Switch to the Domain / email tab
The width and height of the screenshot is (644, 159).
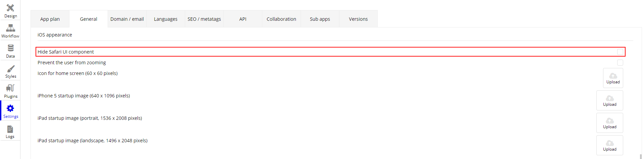point(127,19)
